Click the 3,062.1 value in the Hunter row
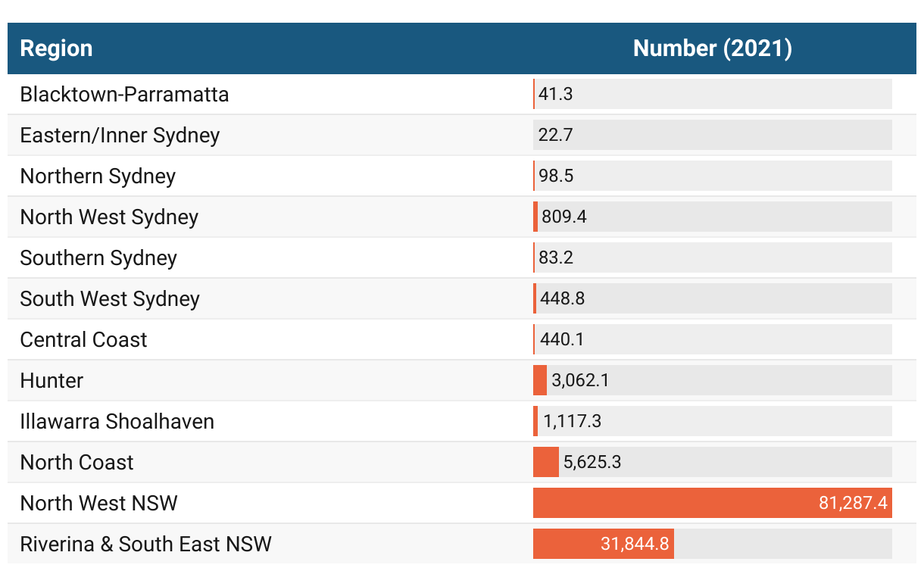Screen dimensions: 924x571 click(580, 381)
